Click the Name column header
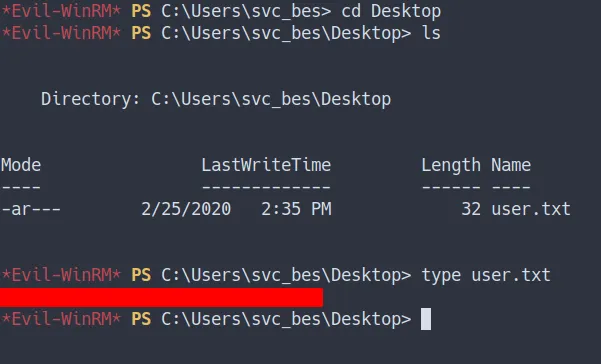 pos(511,165)
